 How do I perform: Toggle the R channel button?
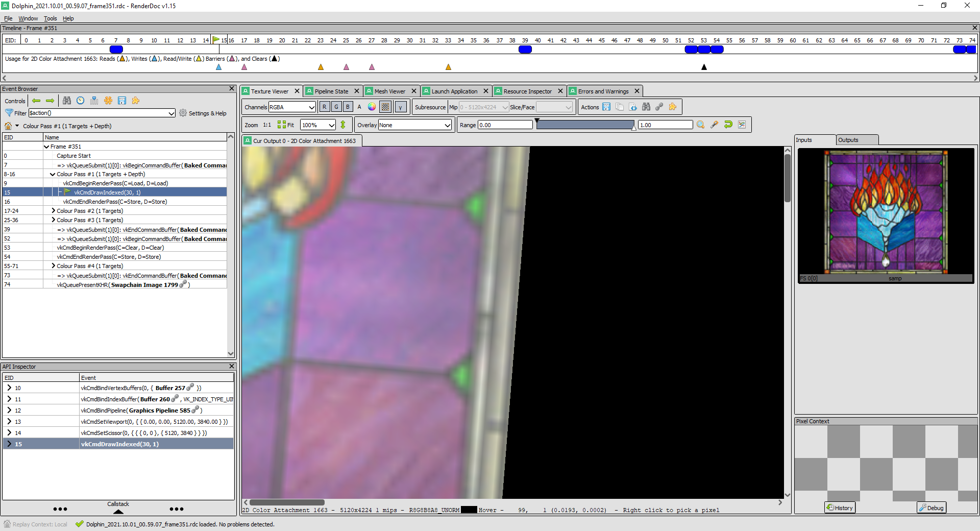click(x=325, y=107)
